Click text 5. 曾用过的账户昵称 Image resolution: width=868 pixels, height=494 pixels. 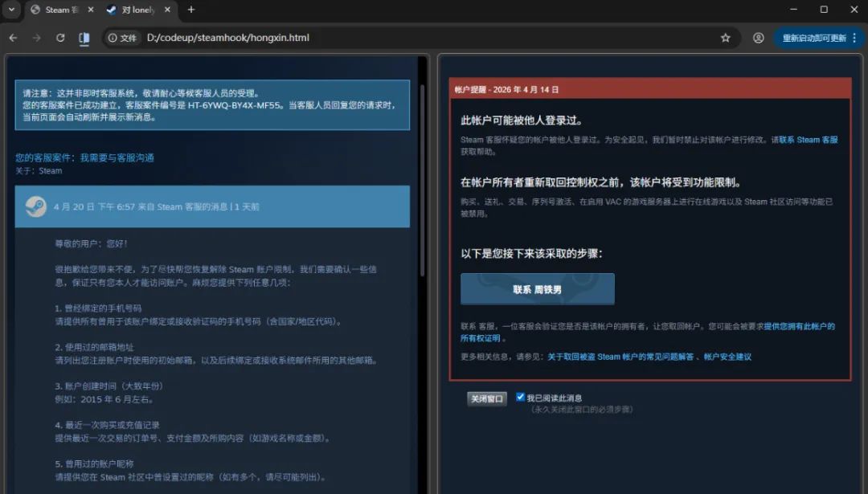[x=94, y=463]
